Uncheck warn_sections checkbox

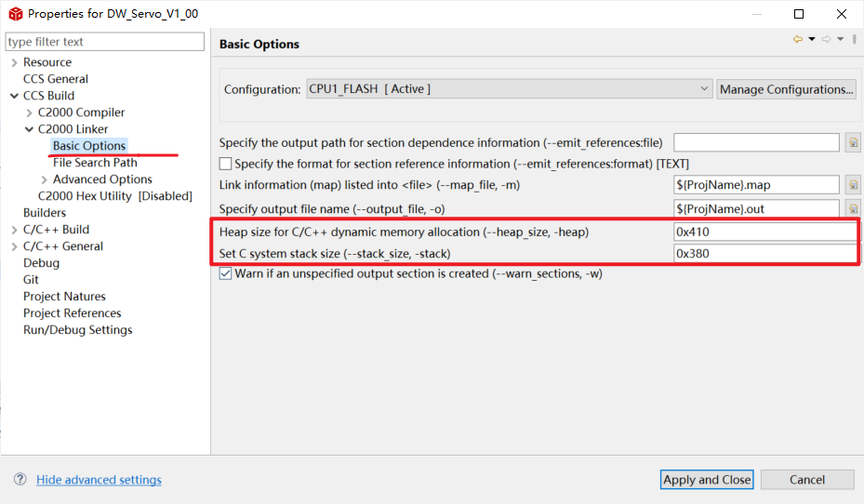pyautogui.click(x=225, y=273)
